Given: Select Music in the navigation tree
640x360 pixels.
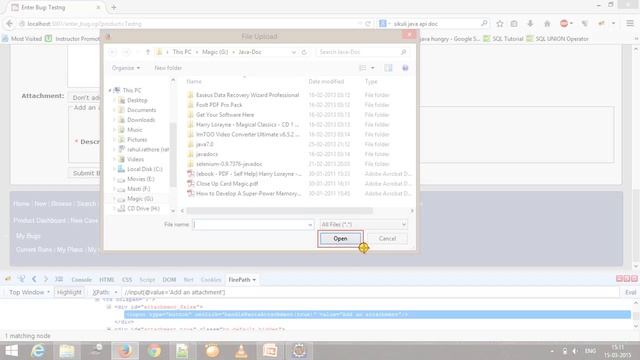Looking at the screenshot, I should (x=135, y=130).
